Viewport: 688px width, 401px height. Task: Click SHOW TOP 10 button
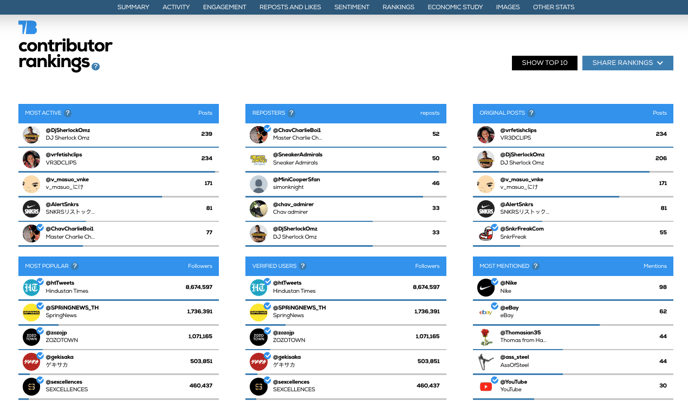pos(545,63)
